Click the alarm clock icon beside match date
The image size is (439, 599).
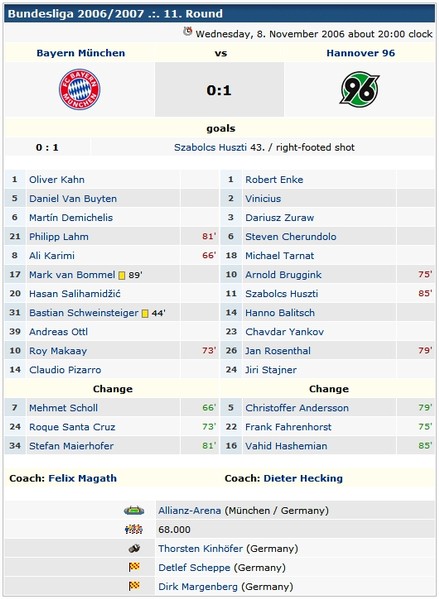click(x=188, y=31)
